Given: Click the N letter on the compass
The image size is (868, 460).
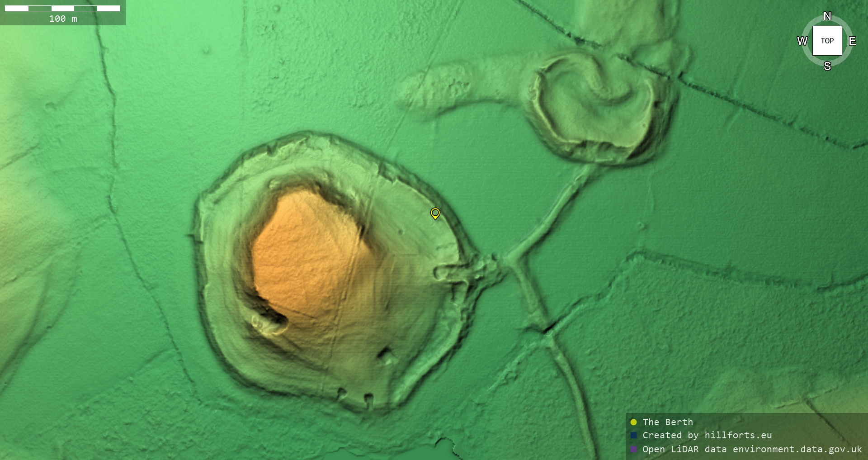Looking at the screenshot, I should 827,16.
